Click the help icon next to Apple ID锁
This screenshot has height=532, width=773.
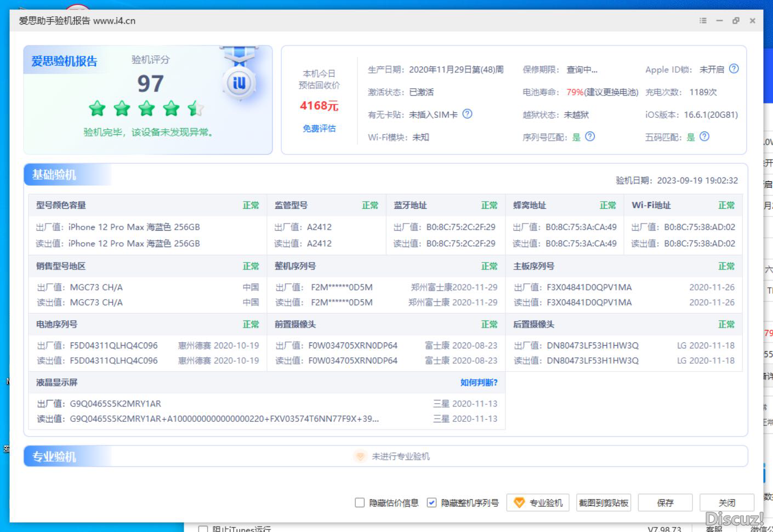[734, 69]
